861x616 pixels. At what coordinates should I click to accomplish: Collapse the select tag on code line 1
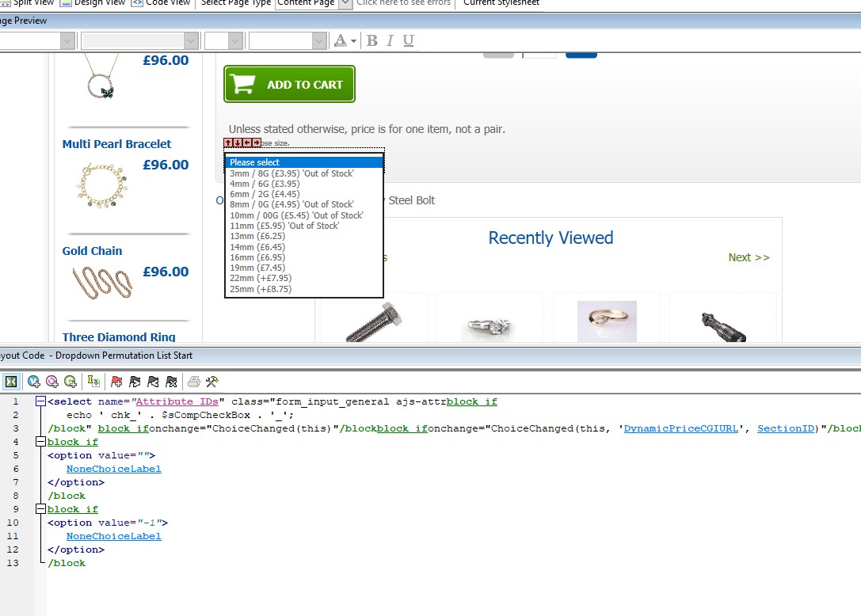click(40, 402)
